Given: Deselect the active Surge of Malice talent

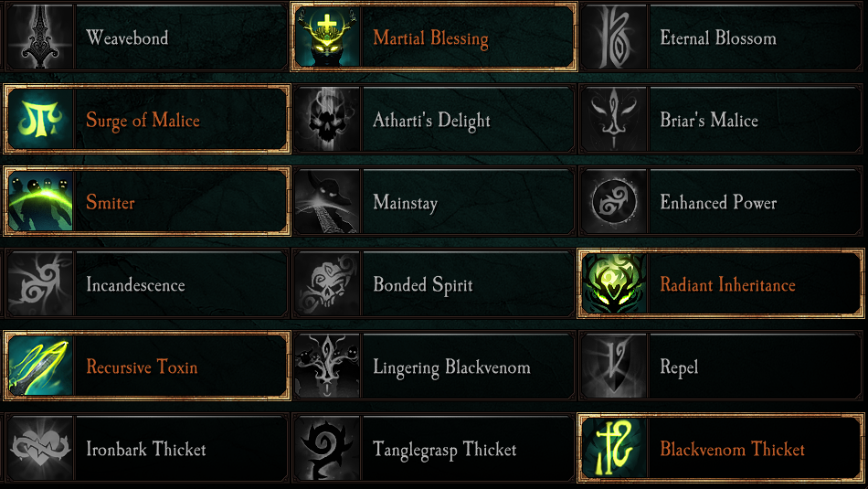Looking at the screenshot, I should coord(143,120).
